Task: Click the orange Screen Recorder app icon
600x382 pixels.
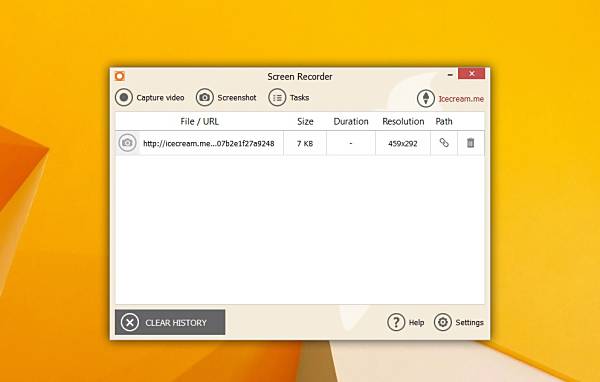Action: [120, 76]
